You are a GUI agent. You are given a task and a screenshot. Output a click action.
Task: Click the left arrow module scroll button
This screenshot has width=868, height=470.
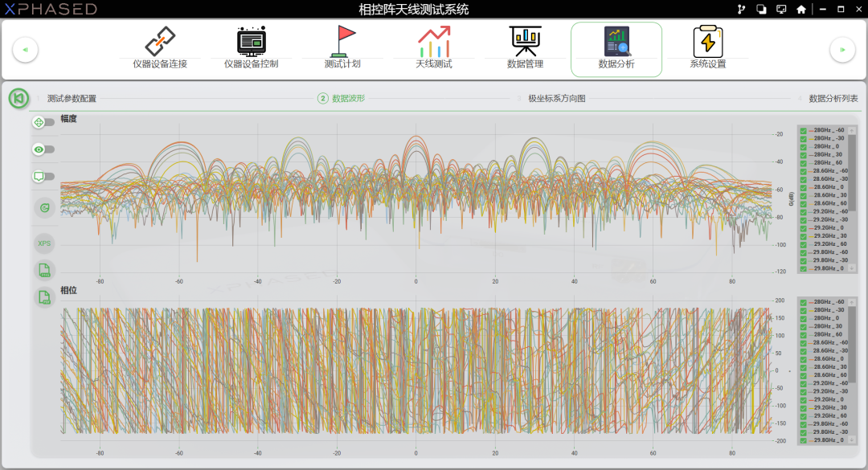click(x=25, y=50)
